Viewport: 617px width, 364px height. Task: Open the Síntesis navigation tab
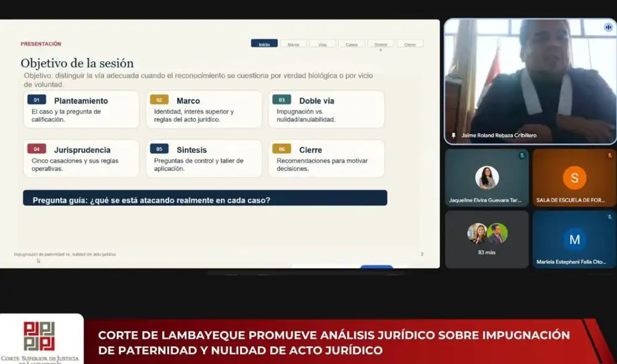pyautogui.click(x=381, y=44)
